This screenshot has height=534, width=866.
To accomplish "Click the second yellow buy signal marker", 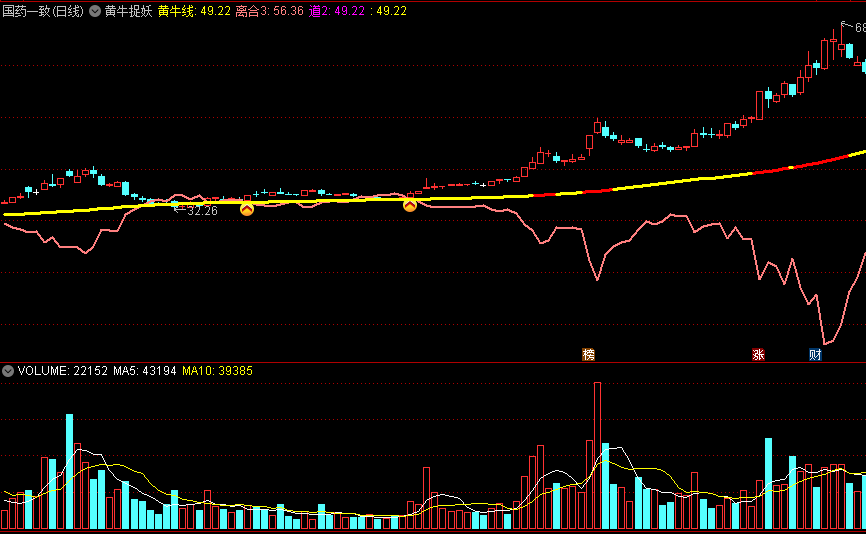I will (x=410, y=205).
